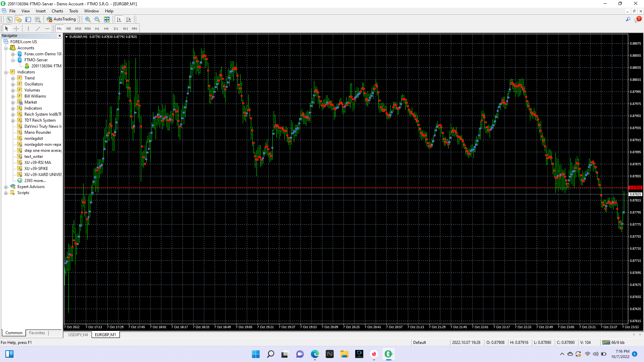Tile chart windows icon
The width and height of the screenshot is (644, 362).
pyautogui.click(x=107, y=19)
